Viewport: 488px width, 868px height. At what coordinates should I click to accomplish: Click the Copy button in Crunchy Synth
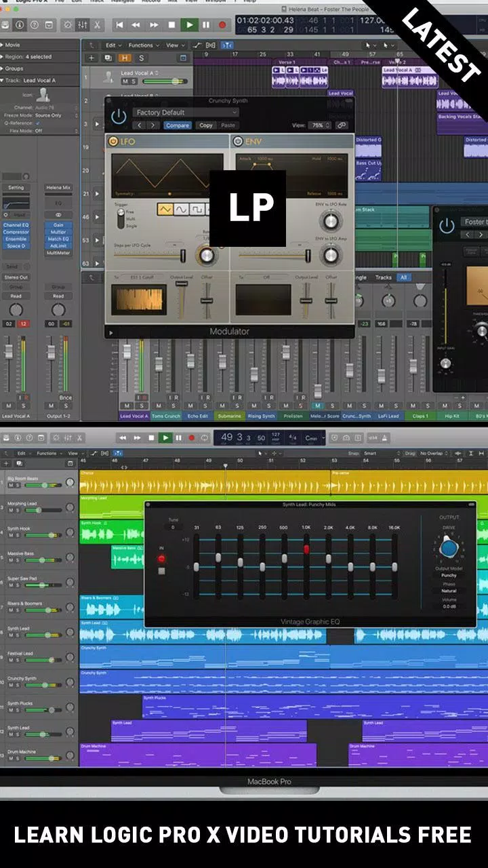[205, 125]
